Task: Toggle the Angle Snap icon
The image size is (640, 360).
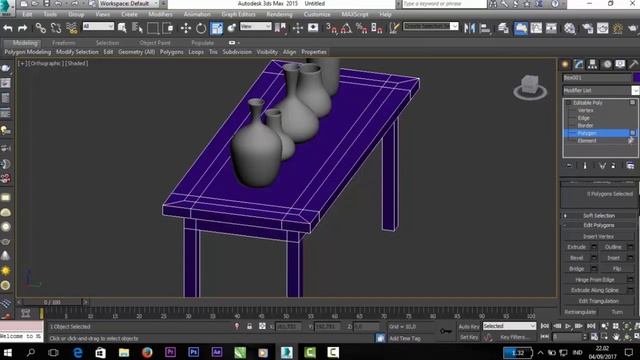Action: [346, 28]
